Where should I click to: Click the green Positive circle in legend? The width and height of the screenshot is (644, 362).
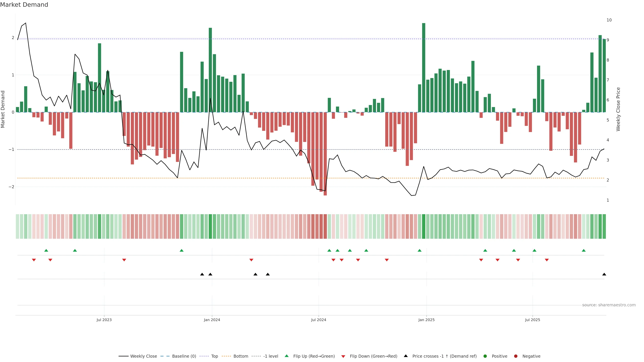[485, 356]
